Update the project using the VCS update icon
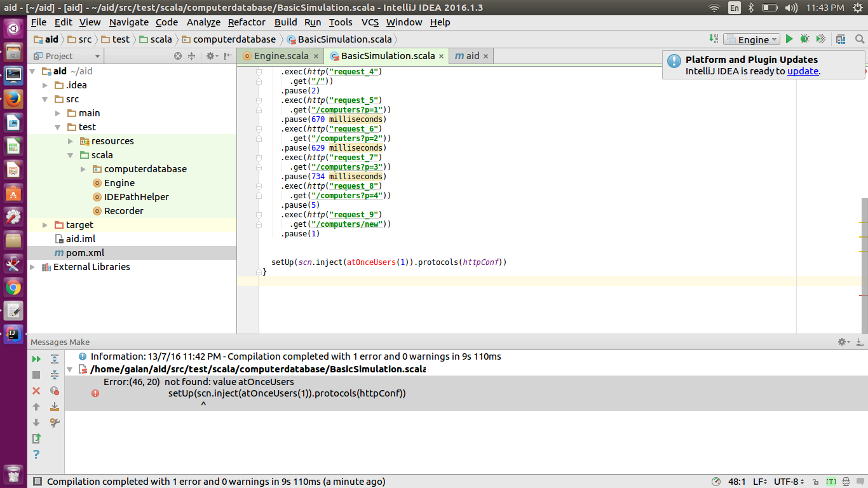 (x=714, y=39)
